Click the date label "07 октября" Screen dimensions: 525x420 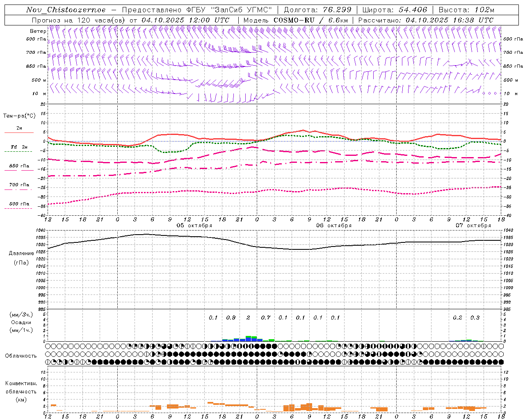tap(473, 225)
